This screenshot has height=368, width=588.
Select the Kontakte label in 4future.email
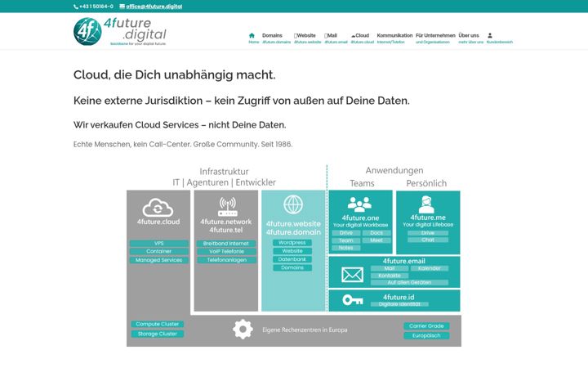pos(390,276)
